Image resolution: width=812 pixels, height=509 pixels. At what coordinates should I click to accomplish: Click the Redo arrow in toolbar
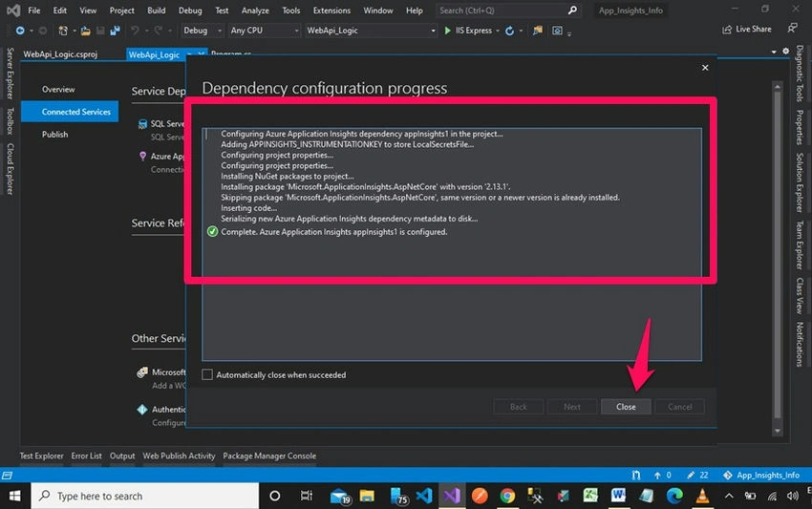pos(158,31)
